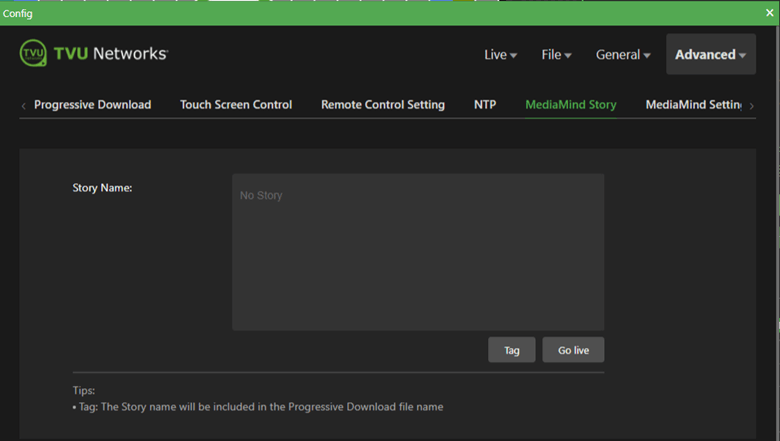Viewport: 780px width, 441px height.
Task: Click the Tips tag description text
Action: [258, 407]
